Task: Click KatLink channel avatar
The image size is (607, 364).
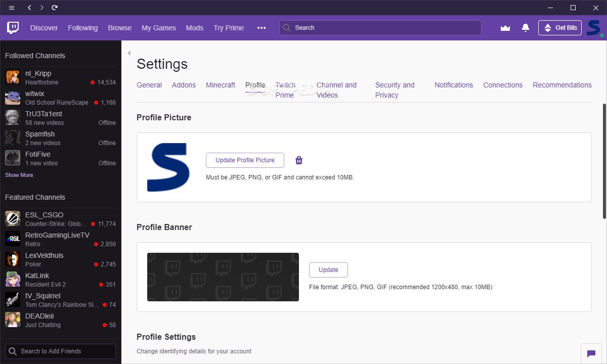Action: point(13,280)
